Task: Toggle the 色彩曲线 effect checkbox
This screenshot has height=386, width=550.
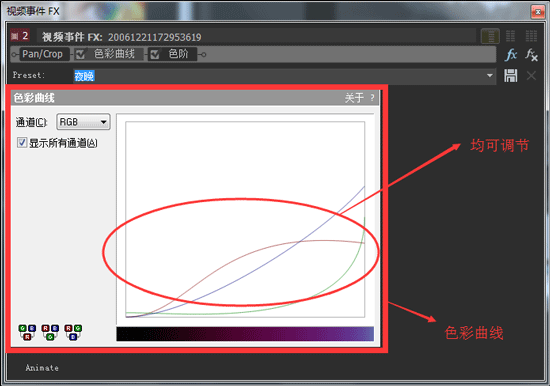Action: (80, 54)
